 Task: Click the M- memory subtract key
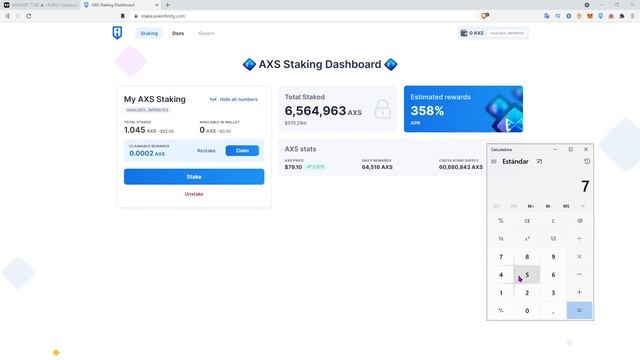(548, 206)
